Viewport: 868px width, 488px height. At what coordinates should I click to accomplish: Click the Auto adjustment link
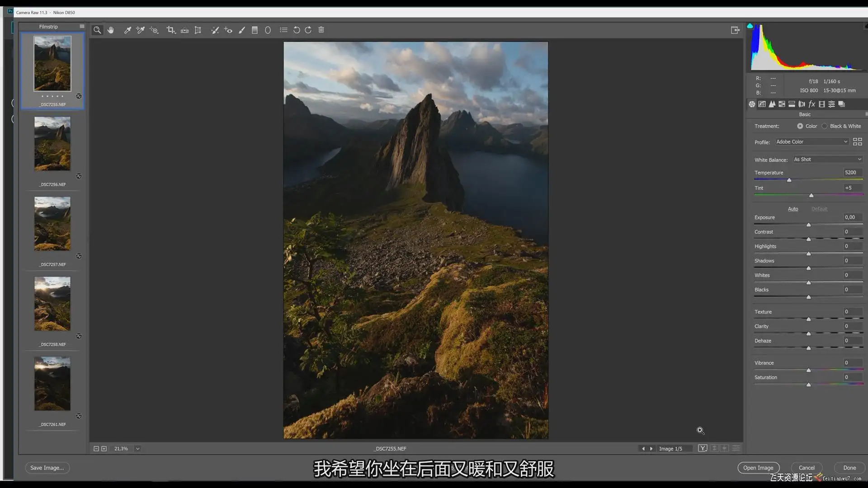pos(793,209)
